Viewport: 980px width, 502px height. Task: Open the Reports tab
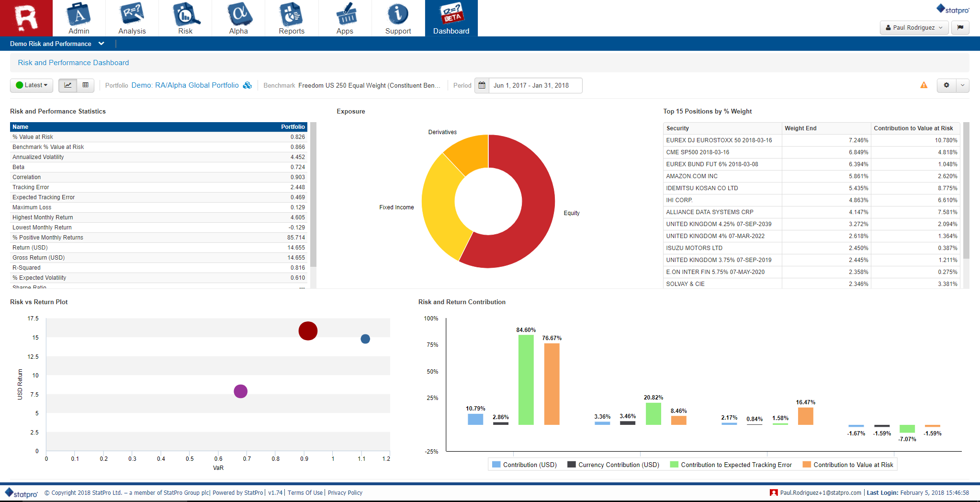(x=292, y=18)
